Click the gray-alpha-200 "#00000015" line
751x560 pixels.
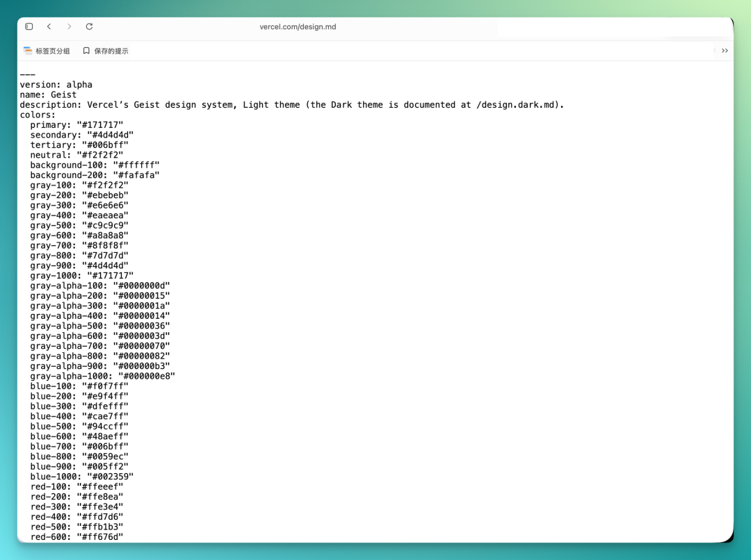click(100, 296)
